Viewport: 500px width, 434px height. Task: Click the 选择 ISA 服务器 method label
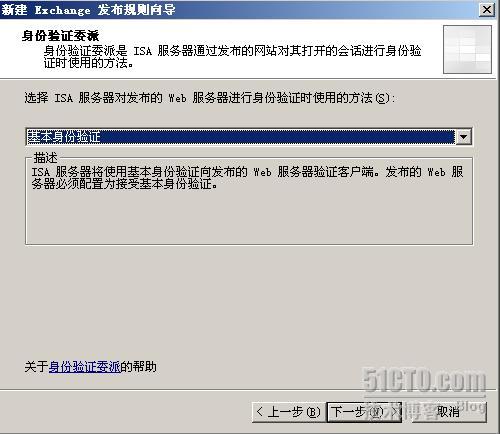210,98
